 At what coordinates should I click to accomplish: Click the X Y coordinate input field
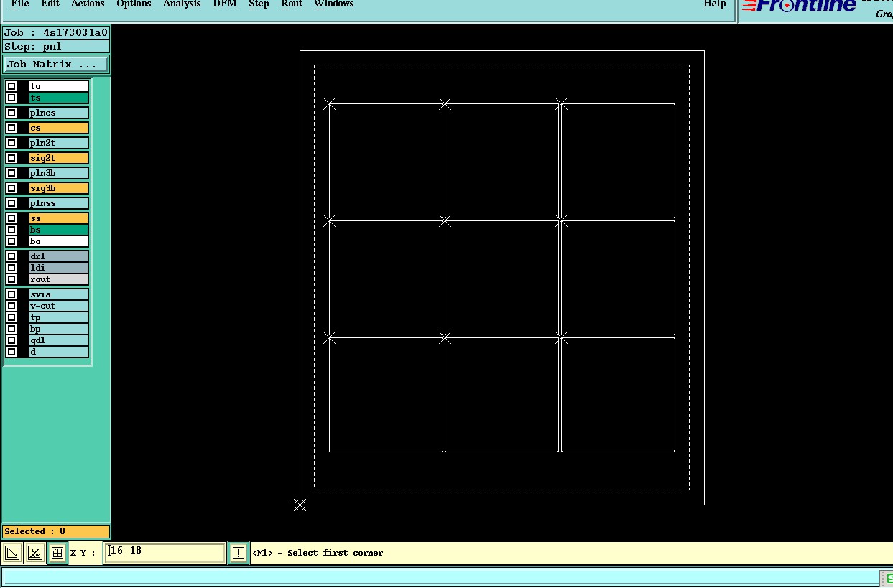[x=165, y=553]
